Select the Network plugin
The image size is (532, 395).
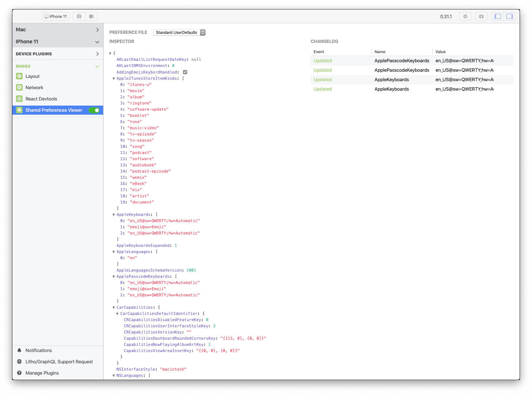tap(34, 87)
